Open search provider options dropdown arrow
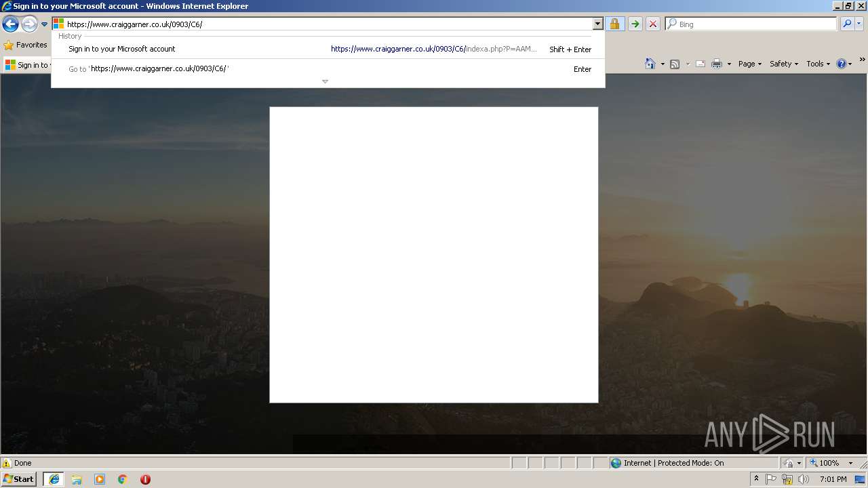The image size is (868, 488). point(859,24)
